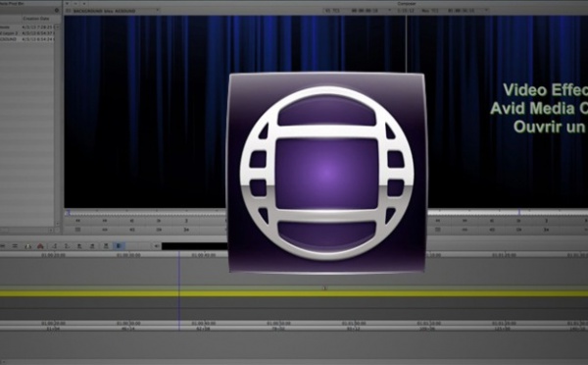
Task: Click the black timecode display field above timeline
Action: 195,246
